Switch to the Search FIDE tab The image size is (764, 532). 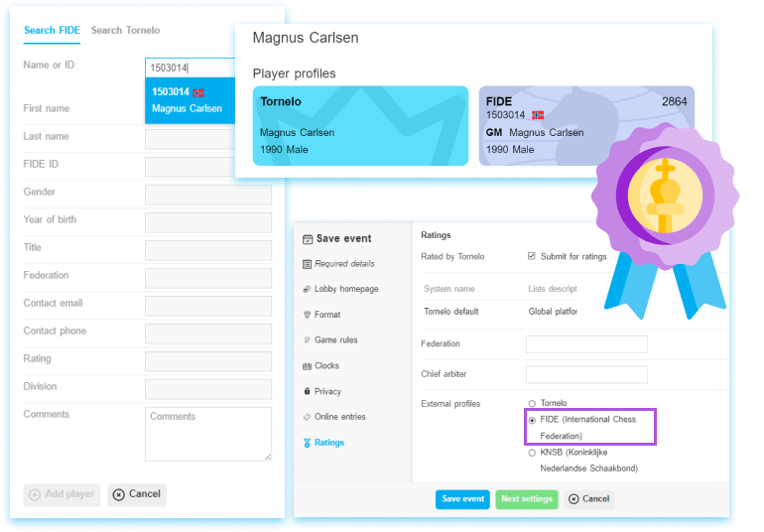click(x=53, y=30)
